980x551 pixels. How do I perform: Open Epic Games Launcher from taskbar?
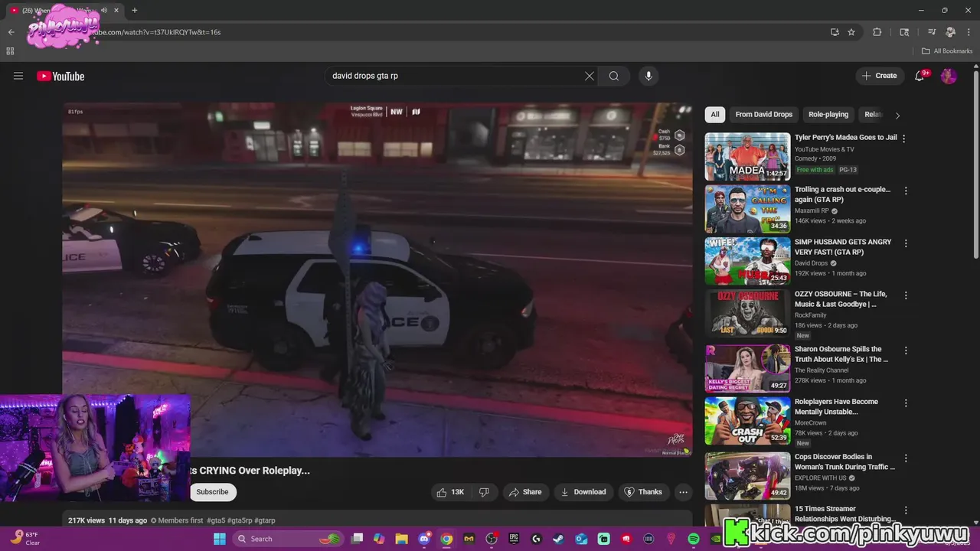pos(514,539)
